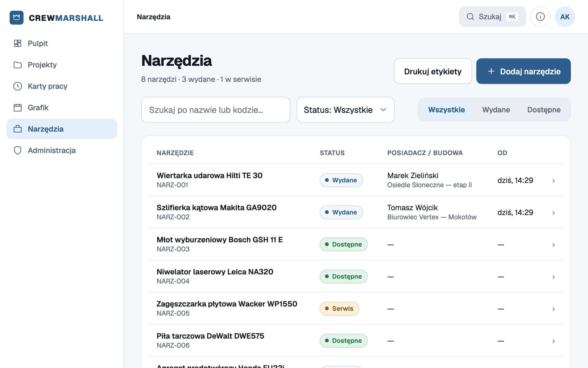Click the Dostępne badge for NARZ-006
Viewport: 588px width, 368px height.
pyautogui.click(x=343, y=341)
